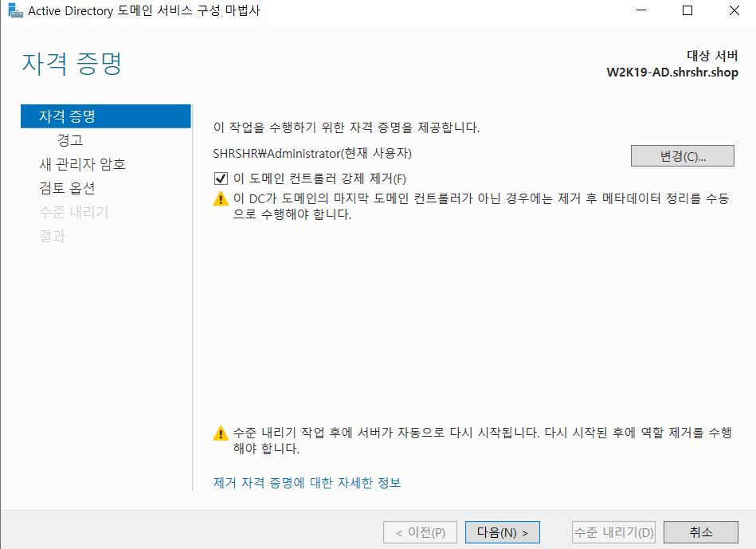Click 이 작업을 수행하기 위한 자격 증명을 제공합니다 text
The height and width of the screenshot is (549, 756).
pos(347,127)
